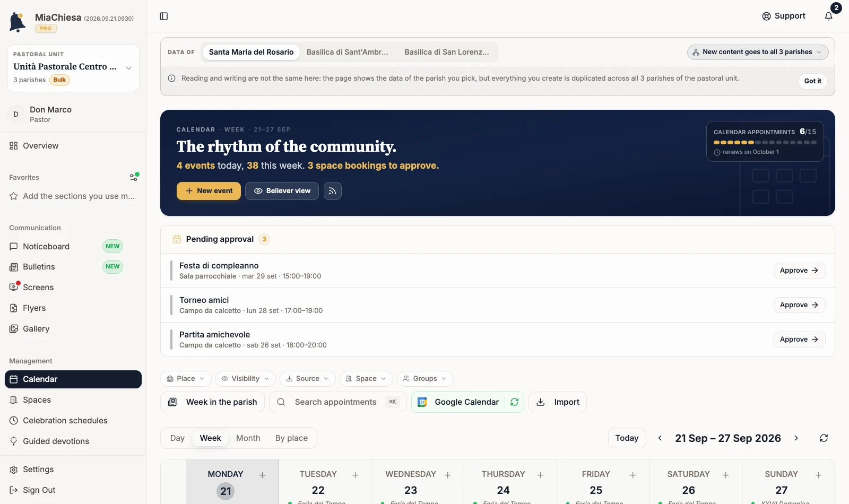This screenshot has height=504, width=849.
Task: Customize favorites with the sliders icon
Action: click(134, 177)
